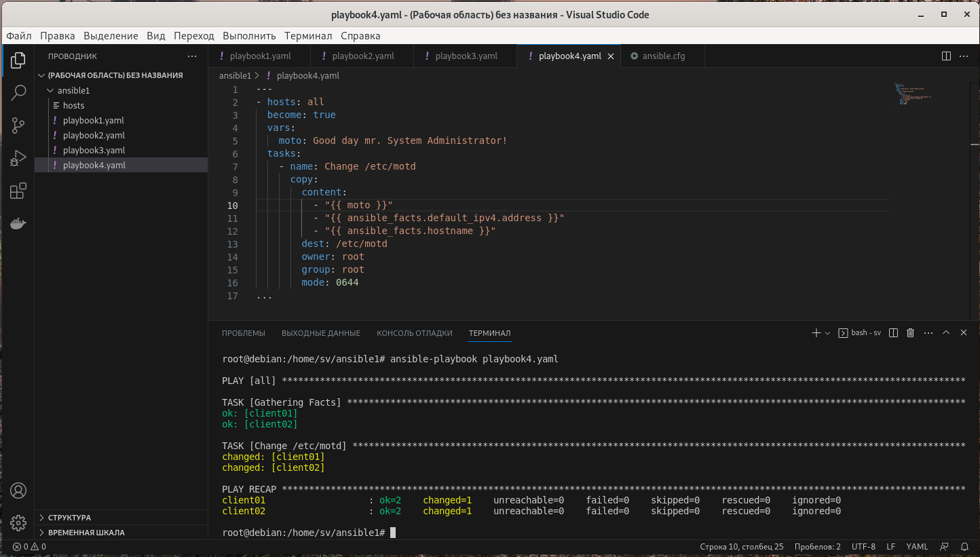This screenshot has height=557, width=980.
Task: Expand the СТРУКТУРА outline section
Action: (121, 518)
